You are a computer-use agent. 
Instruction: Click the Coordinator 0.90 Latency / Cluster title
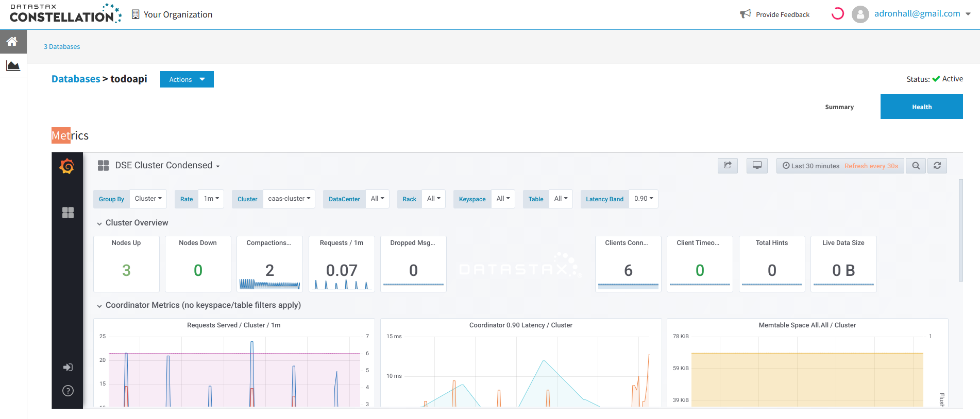point(521,325)
